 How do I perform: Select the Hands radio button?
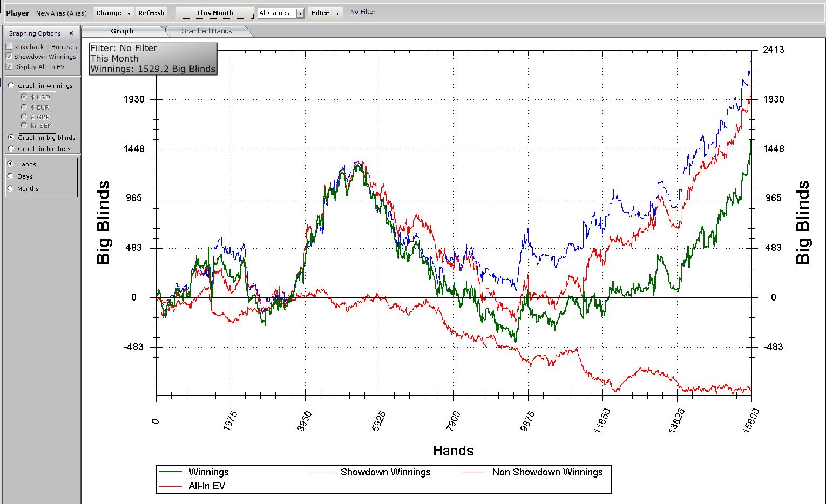(10, 164)
